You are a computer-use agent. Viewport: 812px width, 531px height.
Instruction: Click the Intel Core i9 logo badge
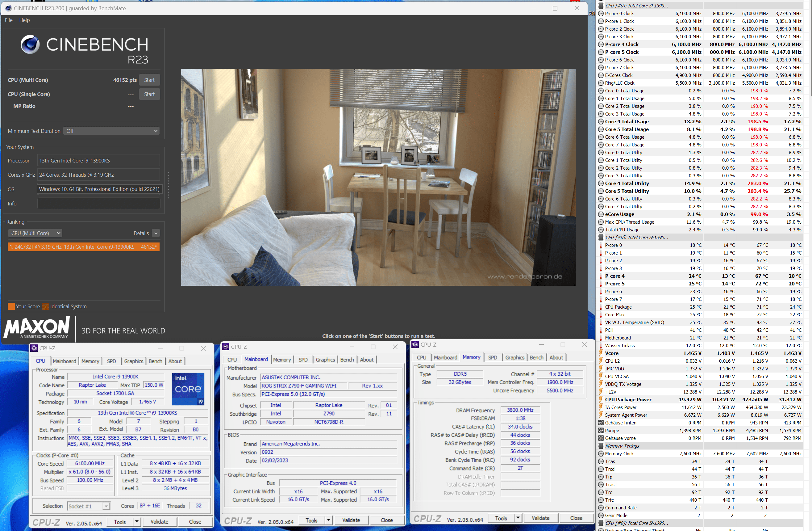coord(188,389)
